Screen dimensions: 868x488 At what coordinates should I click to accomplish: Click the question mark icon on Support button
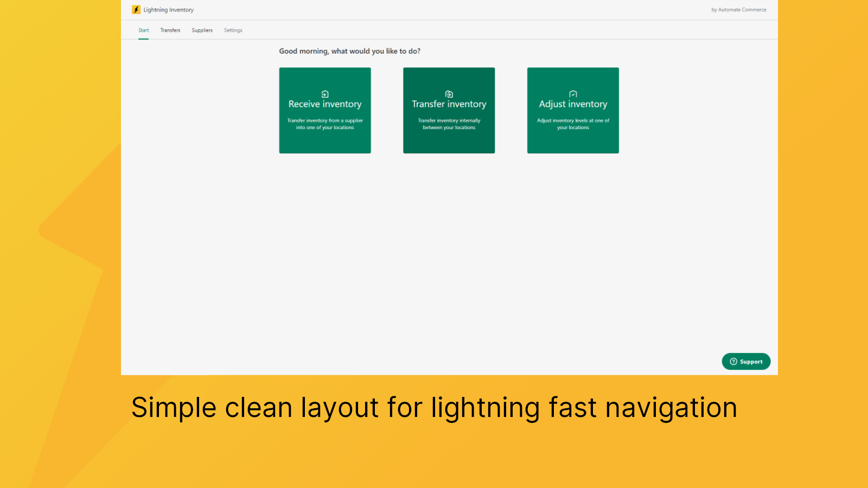pos(732,362)
